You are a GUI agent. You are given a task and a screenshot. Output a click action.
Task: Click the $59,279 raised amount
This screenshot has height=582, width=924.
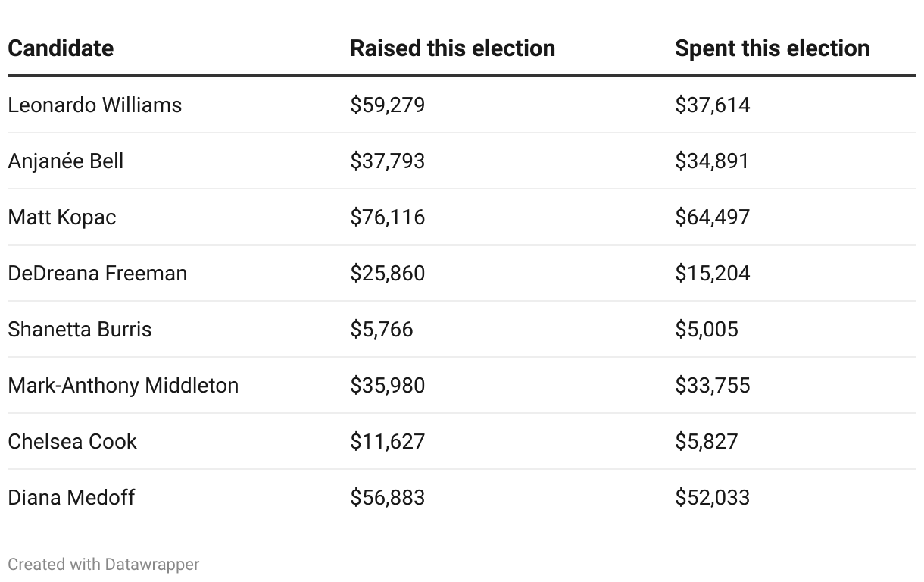coord(387,105)
